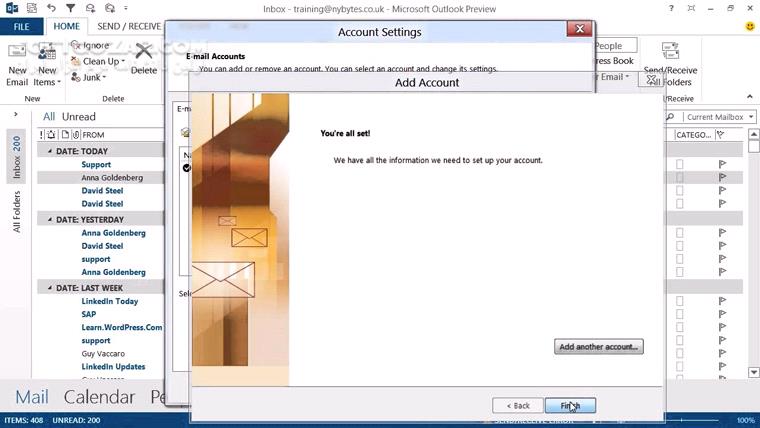Image resolution: width=760 pixels, height=428 pixels.
Task: Go to Mail in navigation bar
Action: (32, 397)
